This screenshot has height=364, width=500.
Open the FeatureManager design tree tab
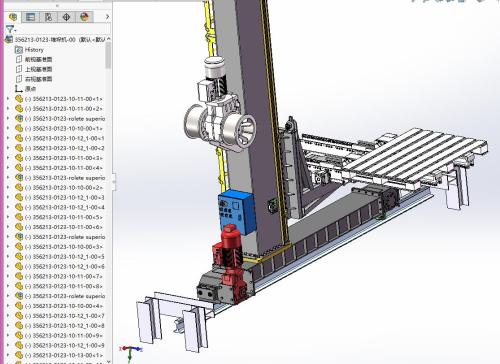click(x=13, y=17)
